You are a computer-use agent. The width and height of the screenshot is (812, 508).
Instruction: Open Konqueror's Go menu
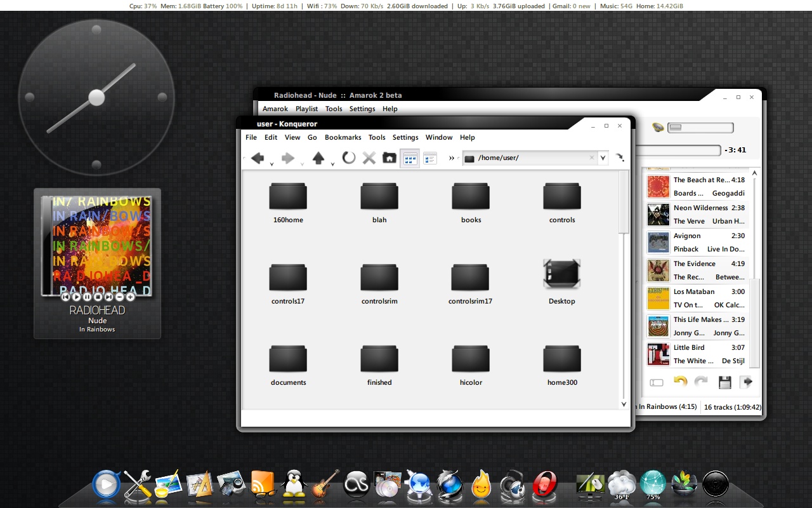tap(312, 137)
